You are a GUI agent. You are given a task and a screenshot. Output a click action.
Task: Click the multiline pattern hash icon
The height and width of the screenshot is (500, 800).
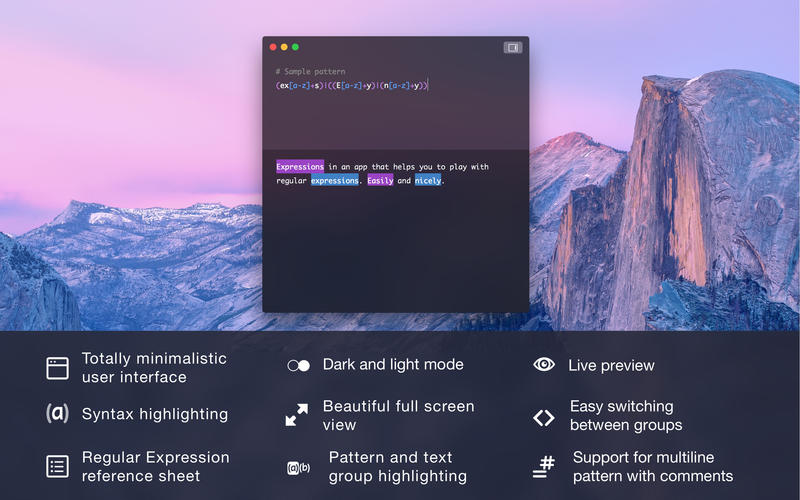point(544,466)
